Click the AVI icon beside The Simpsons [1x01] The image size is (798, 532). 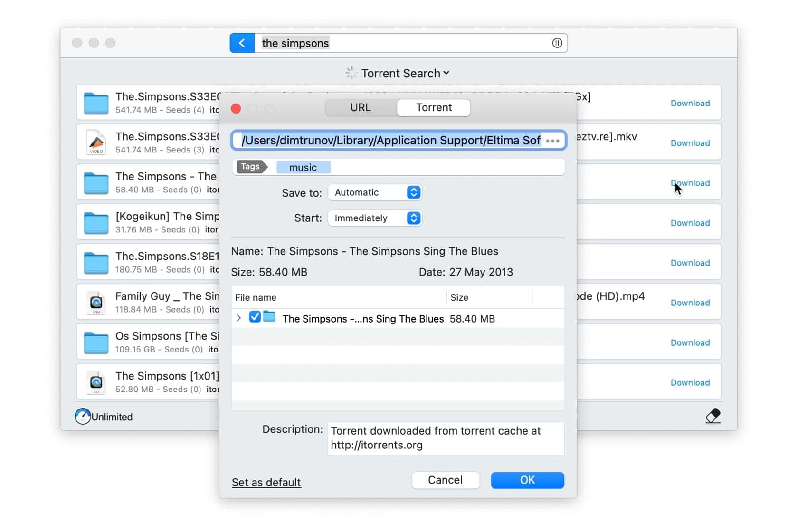pyautogui.click(x=96, y=382)
